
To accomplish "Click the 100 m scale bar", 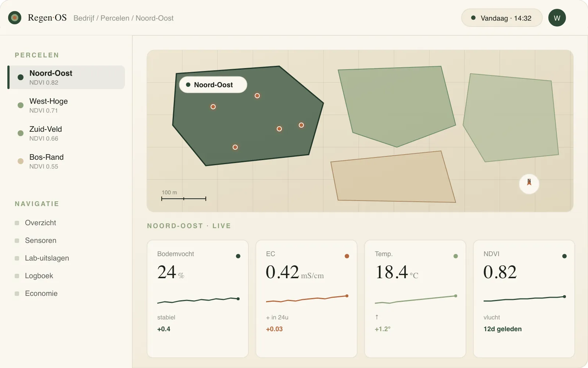I will click(x=184, y=199).
